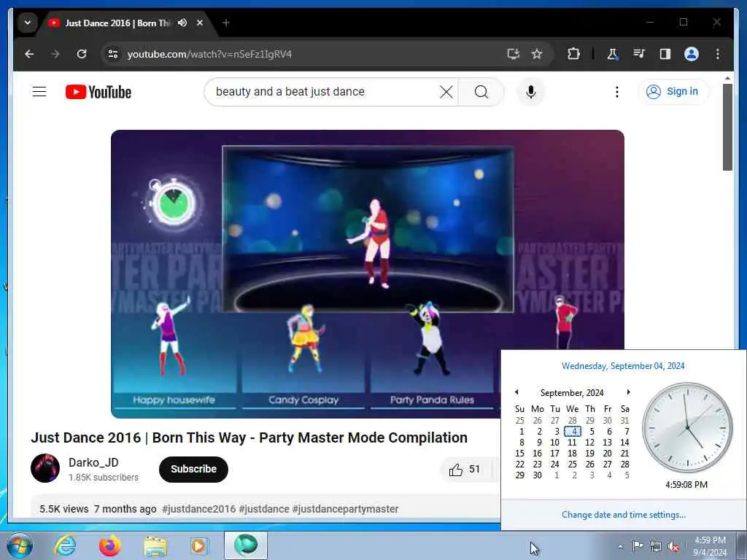Image resolution: width=747 pixels, height=560 pixels.
Task: Clear the search query with X
Action: click(446, 92)
